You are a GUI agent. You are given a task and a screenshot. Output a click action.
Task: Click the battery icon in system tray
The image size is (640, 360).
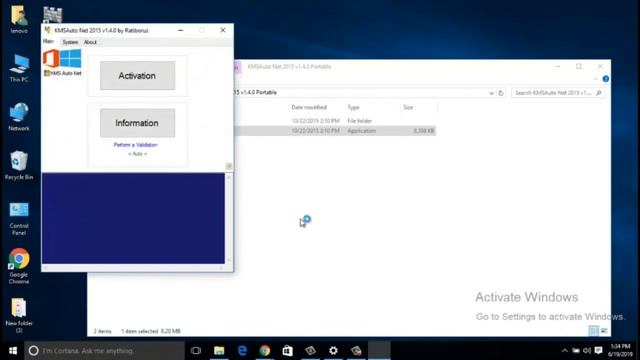click(x=576, y=351)
